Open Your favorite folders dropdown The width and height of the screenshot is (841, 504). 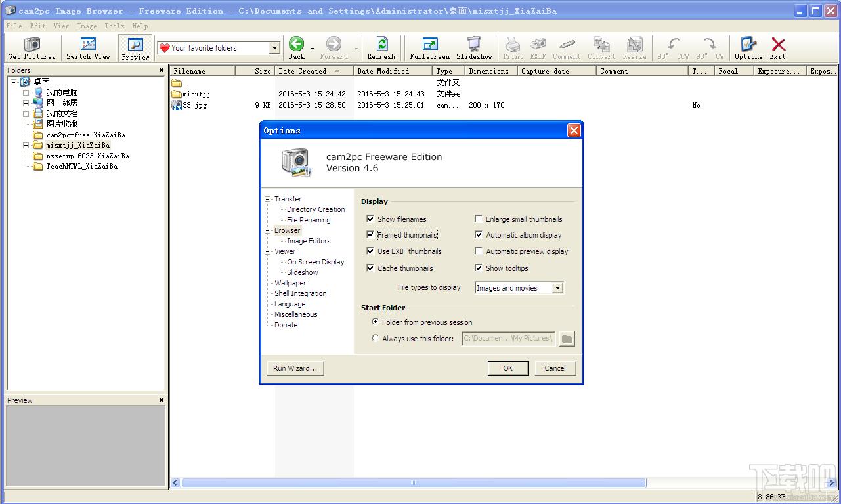(x=275, y=48)
